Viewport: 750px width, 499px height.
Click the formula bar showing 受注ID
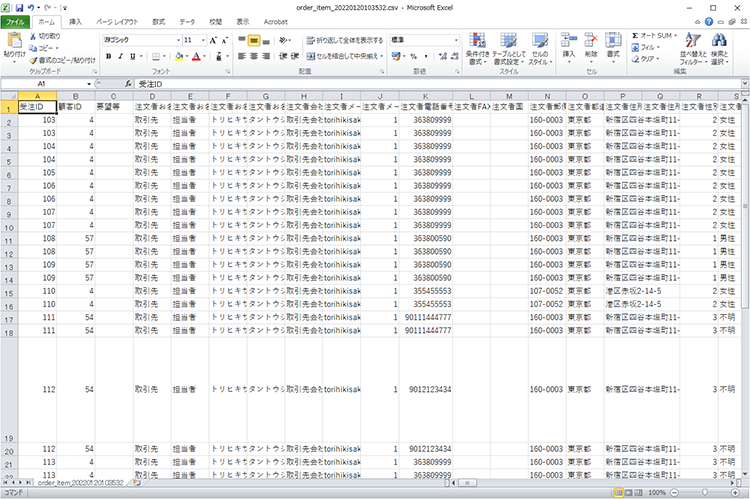pos(400,84)
